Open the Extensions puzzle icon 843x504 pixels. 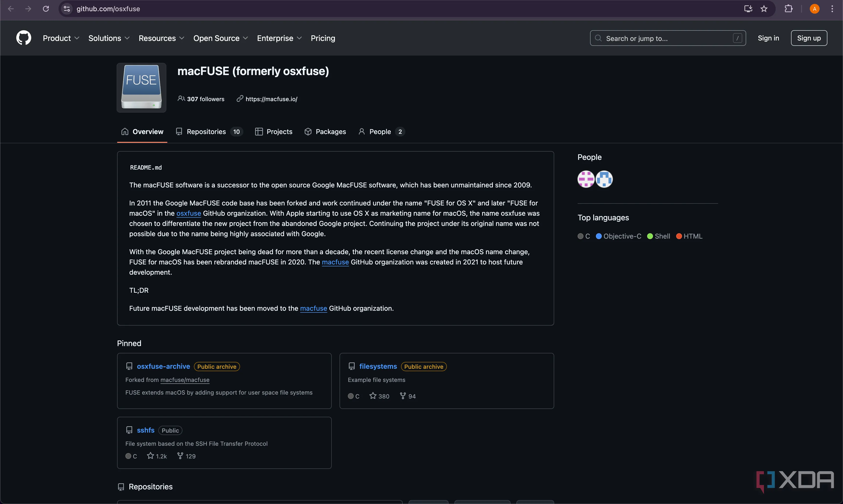pyautogui.click(x=789, y=9)
